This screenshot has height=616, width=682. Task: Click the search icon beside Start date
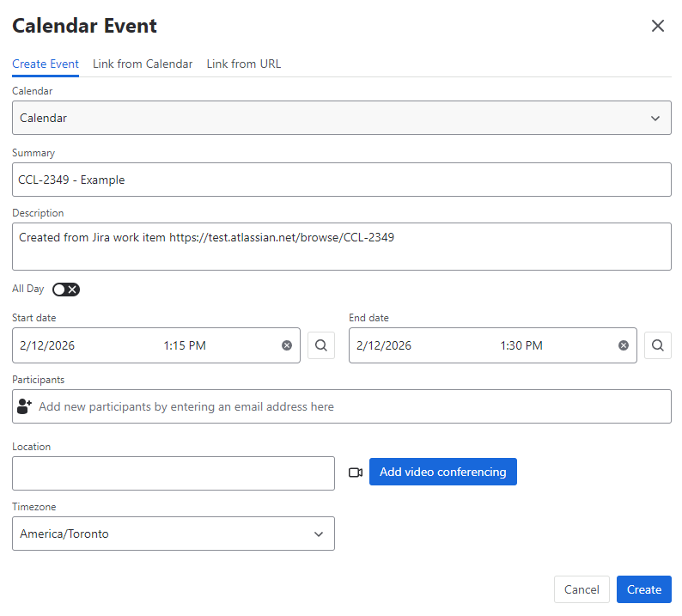[x=321, y=345]
